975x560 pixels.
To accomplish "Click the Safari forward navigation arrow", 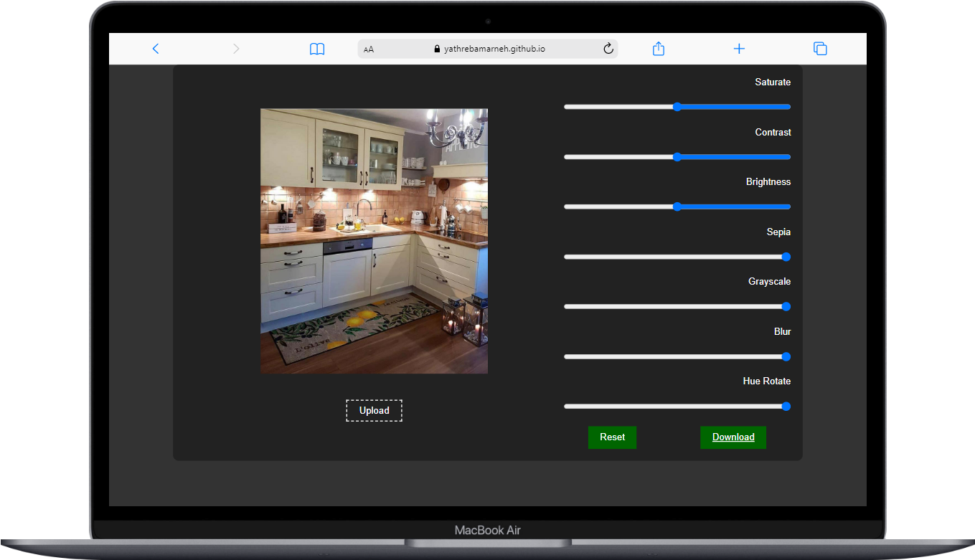I will coord(236,49).
